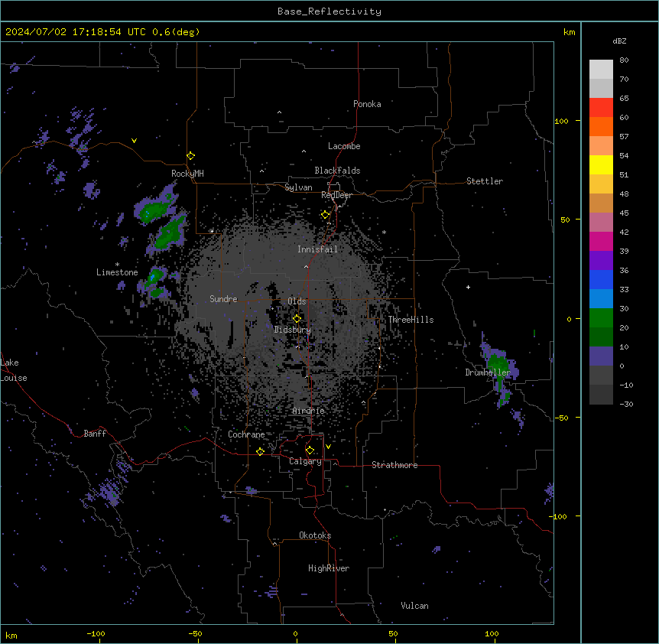Click the Ponoka city label

pos(367,104)
